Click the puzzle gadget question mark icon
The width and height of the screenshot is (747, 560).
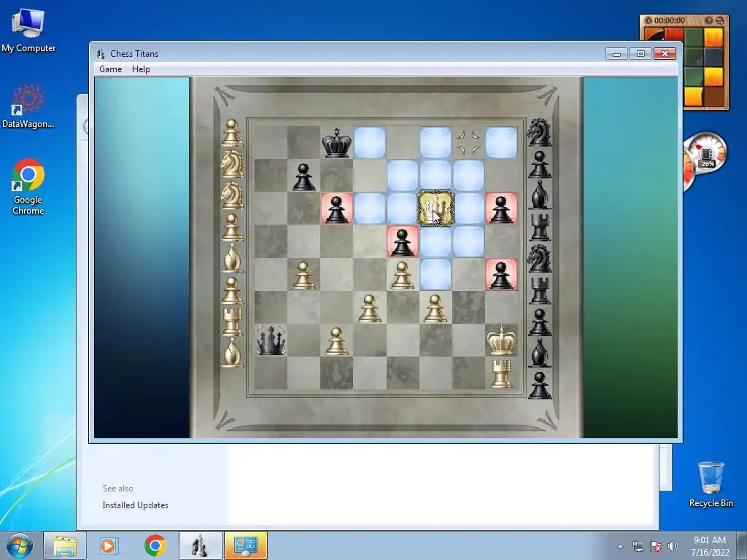709,20
